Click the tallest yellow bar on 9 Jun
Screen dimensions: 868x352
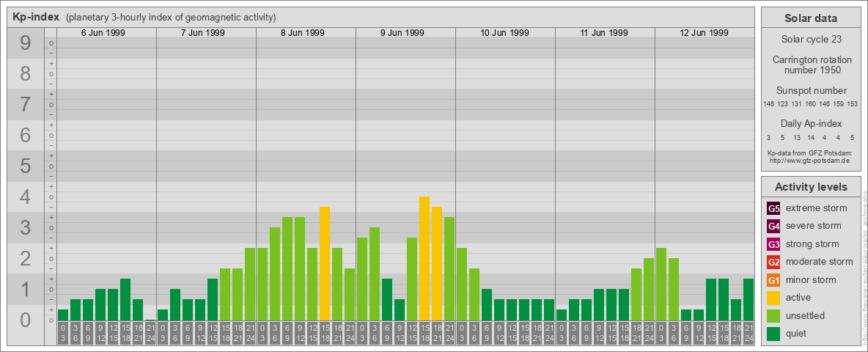[x=424, y=258]
